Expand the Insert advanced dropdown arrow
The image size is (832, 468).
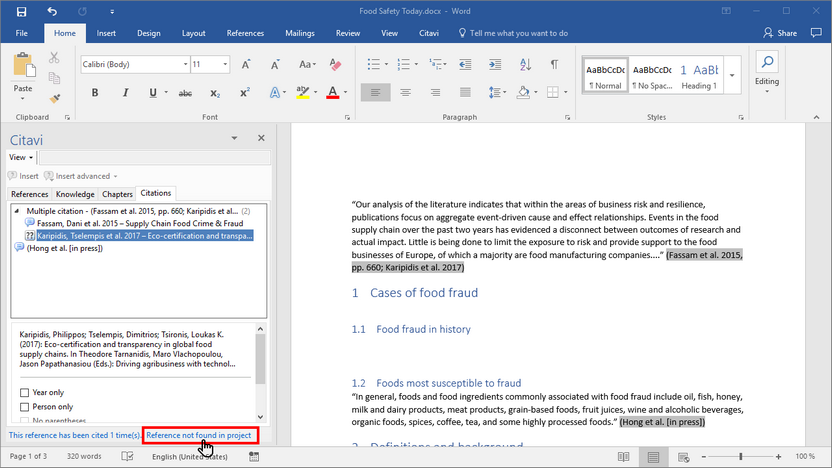116,176
